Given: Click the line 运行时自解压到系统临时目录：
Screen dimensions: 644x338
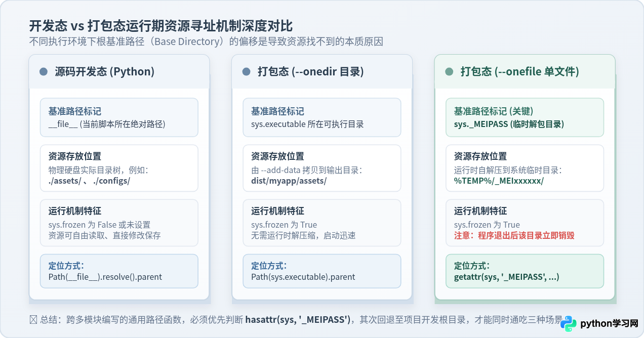Looking at the screenshot, I should tap(508, 170).
